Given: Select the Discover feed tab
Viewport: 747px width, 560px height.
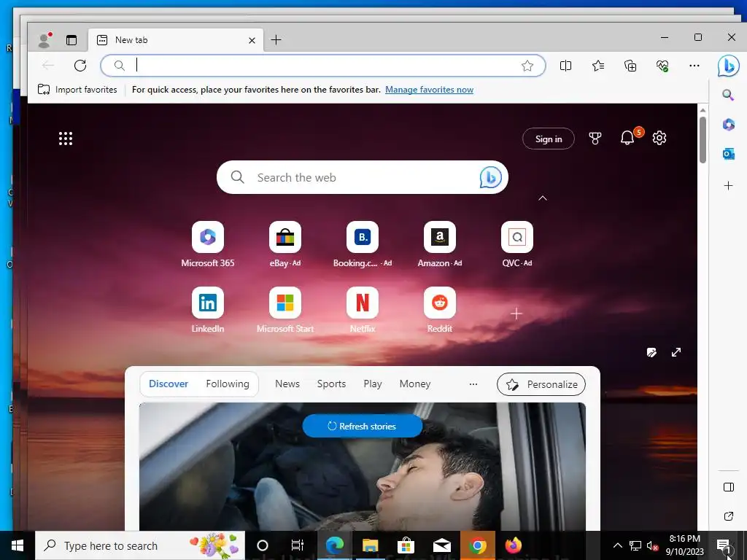Looking at the screenshot, I should tap(169, 384).
